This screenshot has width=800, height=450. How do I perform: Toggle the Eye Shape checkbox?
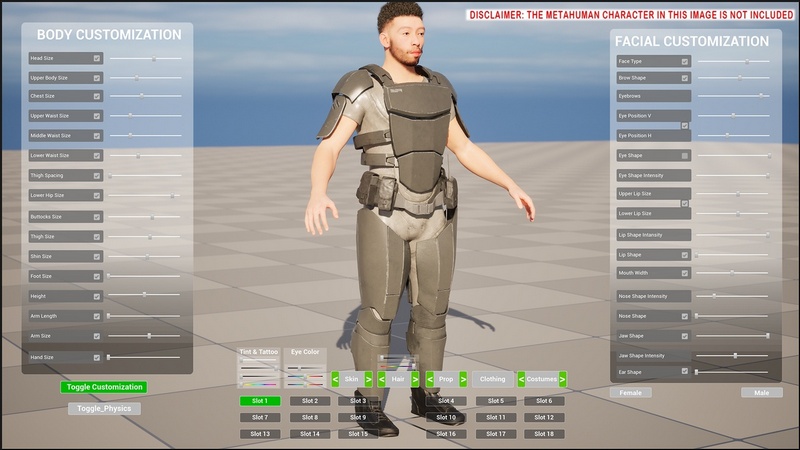point(685,156)
